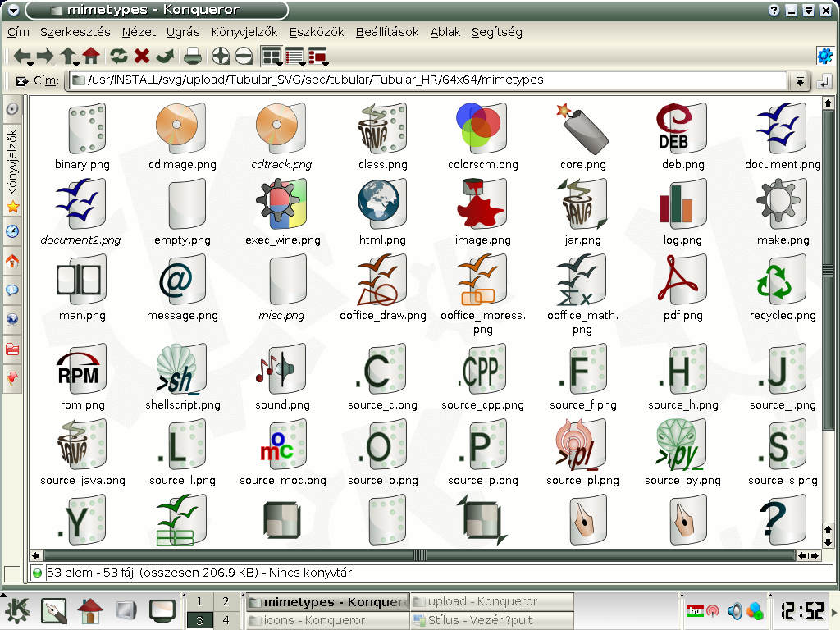Click the KDE gear throbber icon
The image size is (840, 630).
tap(825, 56)
